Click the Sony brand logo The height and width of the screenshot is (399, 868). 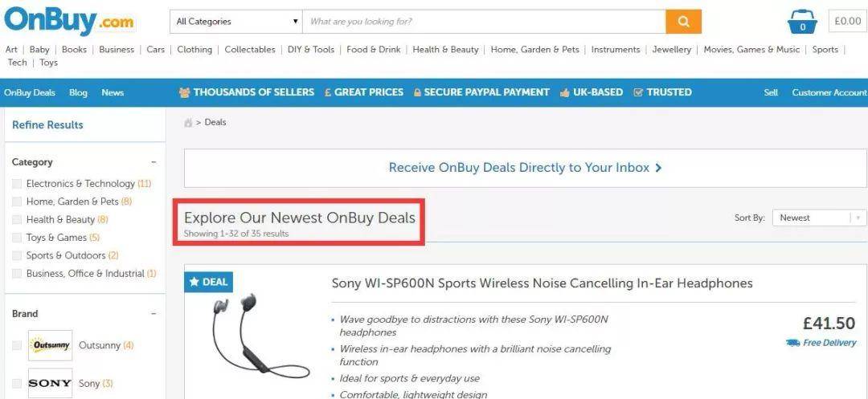pyautogui.click(x=51, y=383)
